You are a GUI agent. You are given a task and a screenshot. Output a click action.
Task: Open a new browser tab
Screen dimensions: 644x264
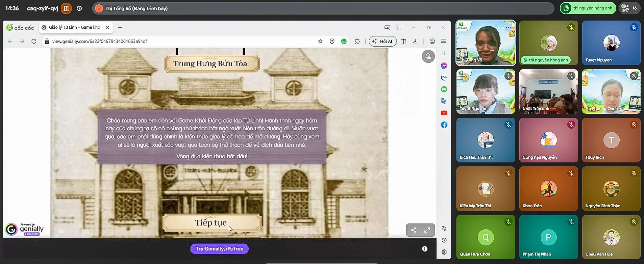pos(120,27)
